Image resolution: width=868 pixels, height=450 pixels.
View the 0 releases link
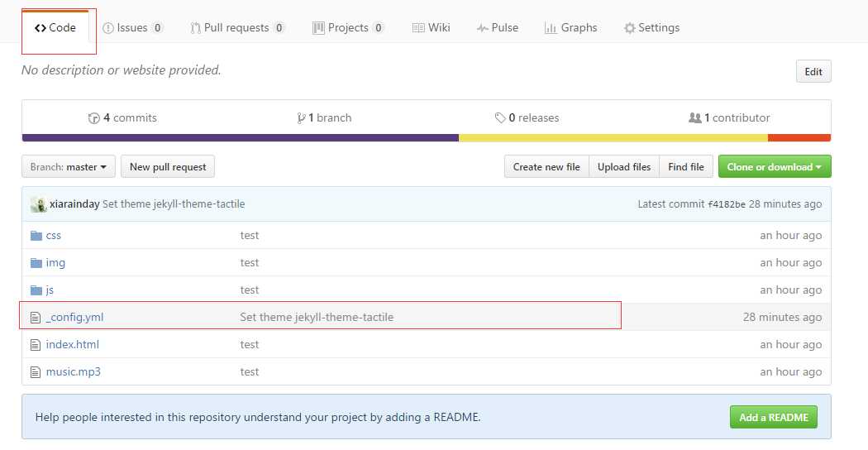click(527, 117)
